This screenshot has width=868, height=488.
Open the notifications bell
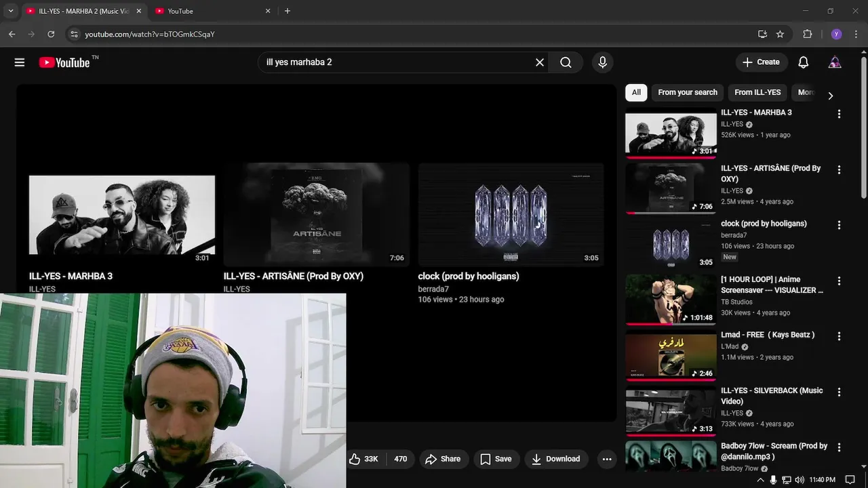(804, 62)
